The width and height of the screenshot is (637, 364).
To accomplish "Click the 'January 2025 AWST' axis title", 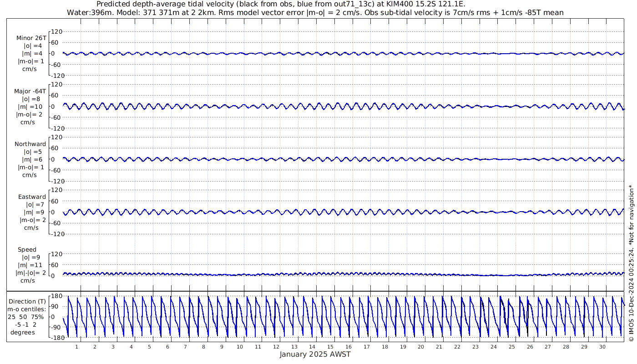I will click(x=315, y=354).
